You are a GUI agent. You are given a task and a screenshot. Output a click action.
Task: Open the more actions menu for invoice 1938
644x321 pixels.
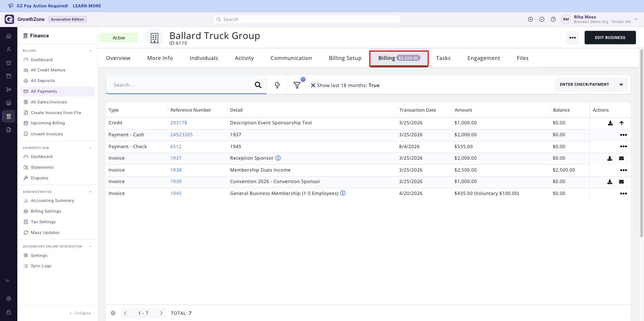[x=623, y=170]
